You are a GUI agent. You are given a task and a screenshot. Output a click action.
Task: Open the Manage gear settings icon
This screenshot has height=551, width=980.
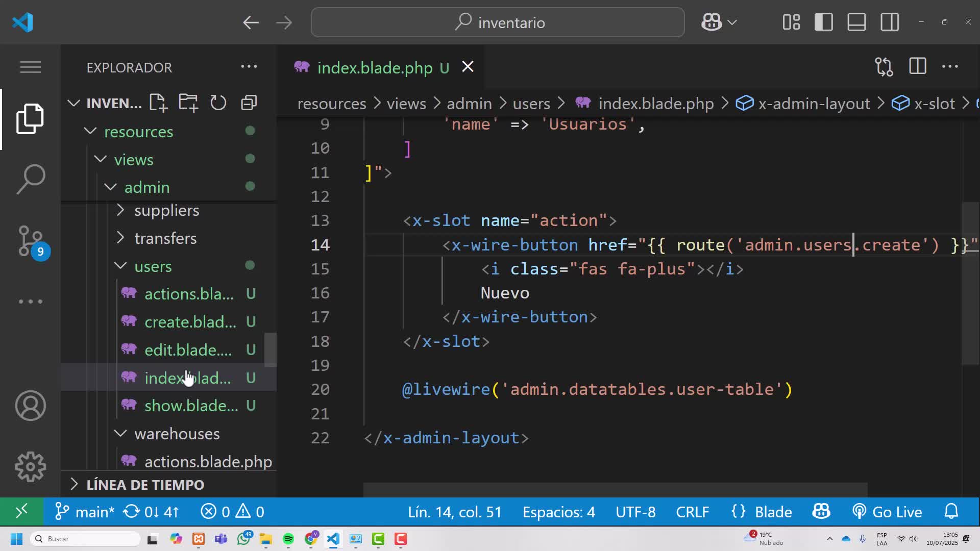[30, 467]
